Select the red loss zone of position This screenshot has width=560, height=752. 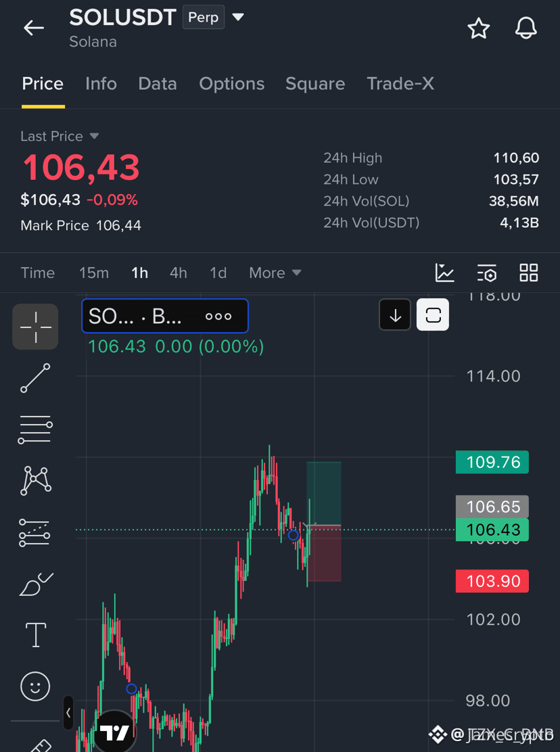tap(325, 554)
